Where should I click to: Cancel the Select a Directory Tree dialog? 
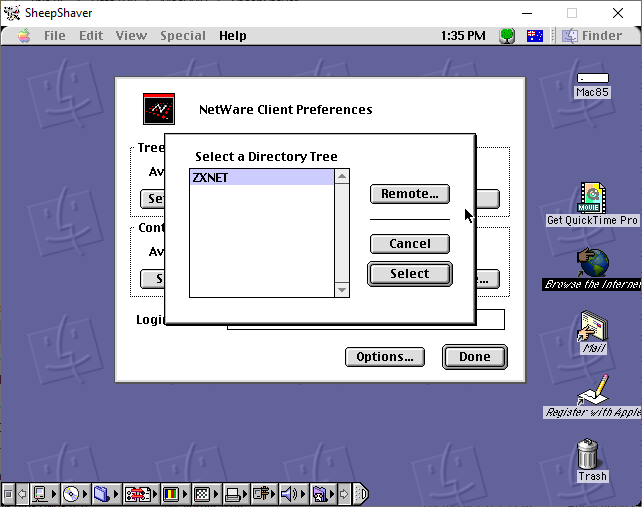coord(410,244)
